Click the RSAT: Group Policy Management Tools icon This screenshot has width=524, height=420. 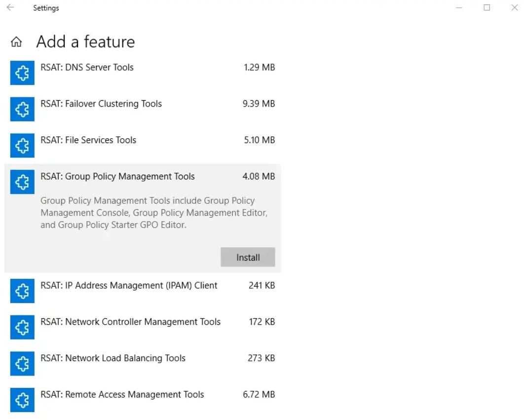point(22,182)
